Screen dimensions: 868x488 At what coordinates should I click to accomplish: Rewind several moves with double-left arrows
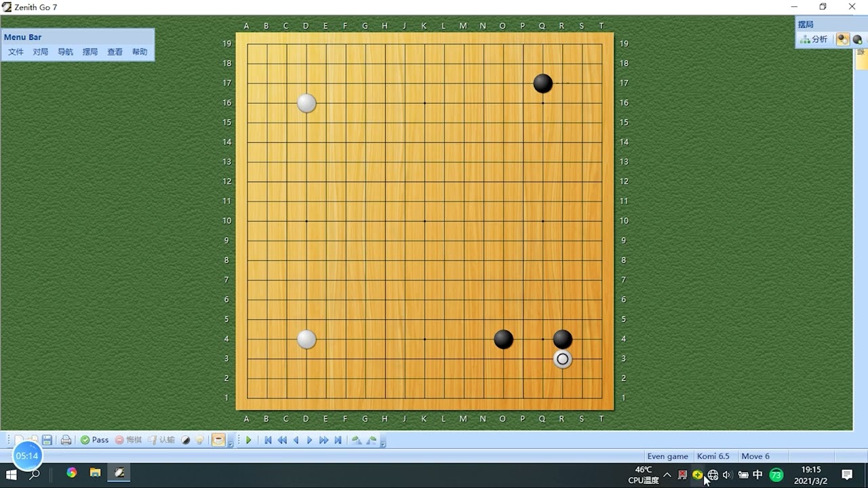(x=282, y=440)
